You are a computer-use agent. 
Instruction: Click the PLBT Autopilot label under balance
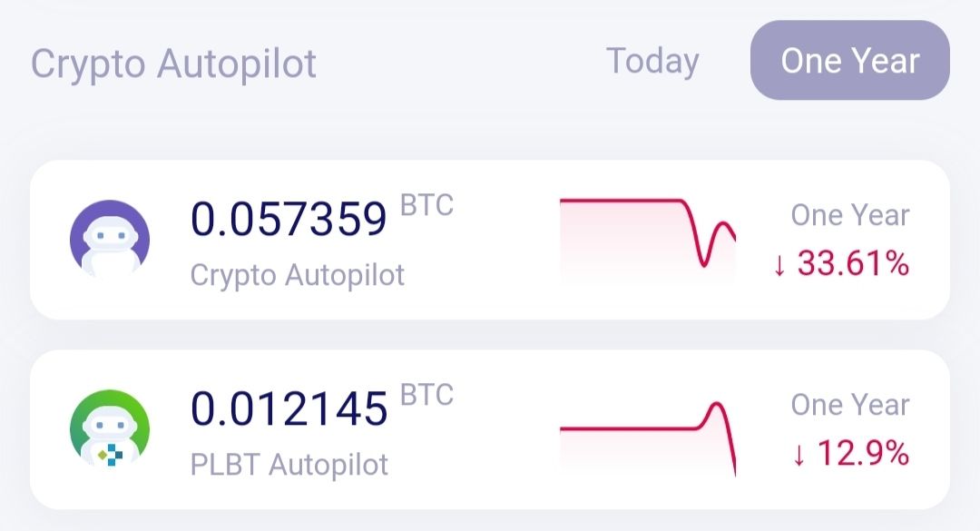point(289,465)
